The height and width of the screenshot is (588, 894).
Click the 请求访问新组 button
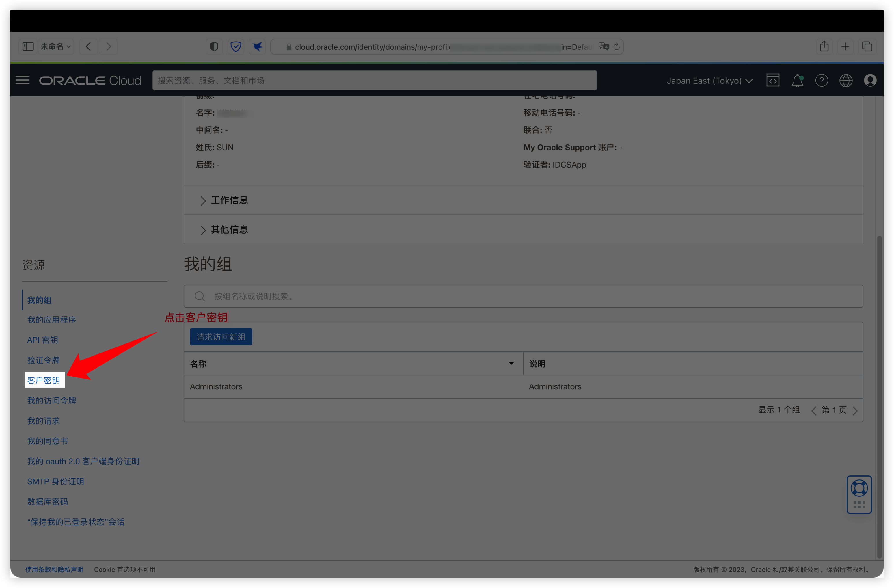pyautogui.click(x=221, y=337)
